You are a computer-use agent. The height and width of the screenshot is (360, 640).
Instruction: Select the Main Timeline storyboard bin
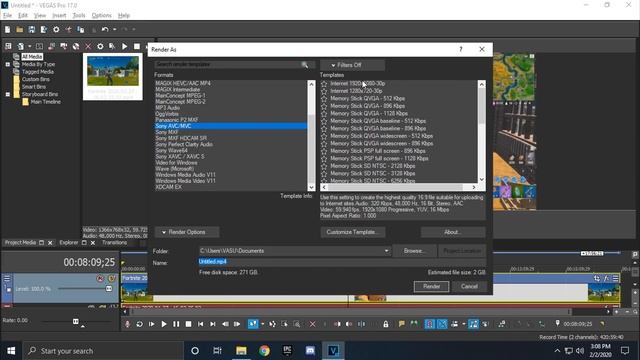point(45,102)
